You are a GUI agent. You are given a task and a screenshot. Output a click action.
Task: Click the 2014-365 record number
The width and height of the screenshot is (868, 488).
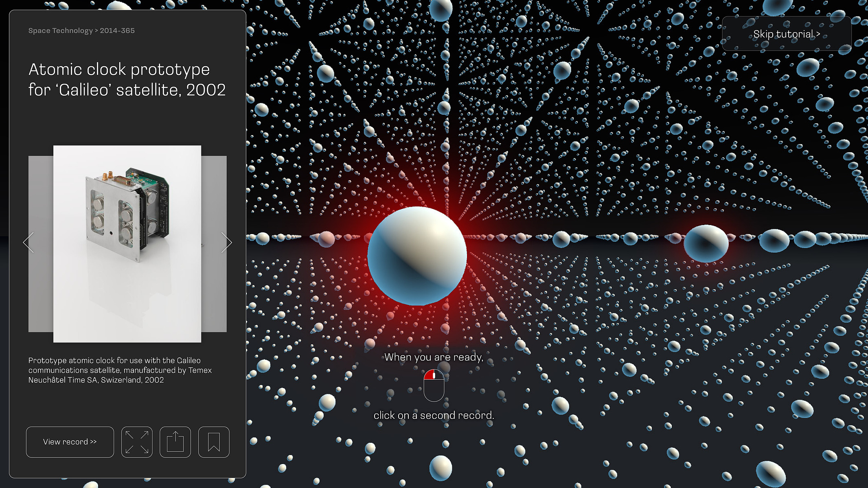[117, 31]
